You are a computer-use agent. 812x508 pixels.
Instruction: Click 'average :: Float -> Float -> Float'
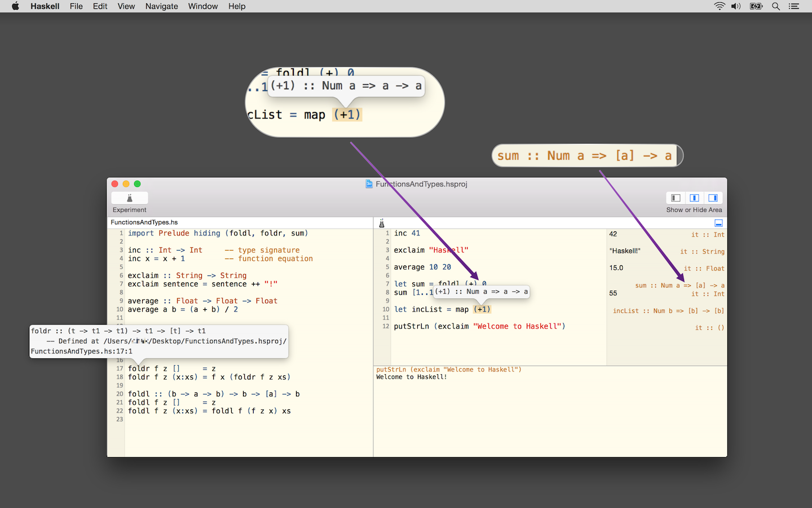(202, 301)
